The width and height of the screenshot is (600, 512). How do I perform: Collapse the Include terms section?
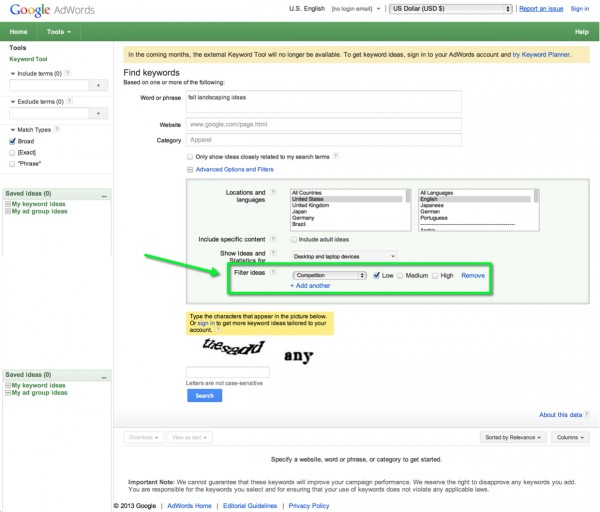pos(13,73)
